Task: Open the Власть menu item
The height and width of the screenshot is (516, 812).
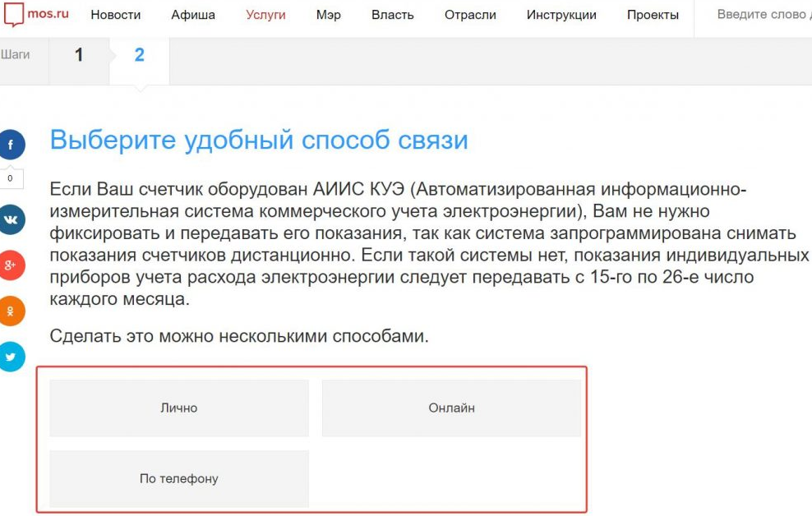Action: click(x=392, y=15)
